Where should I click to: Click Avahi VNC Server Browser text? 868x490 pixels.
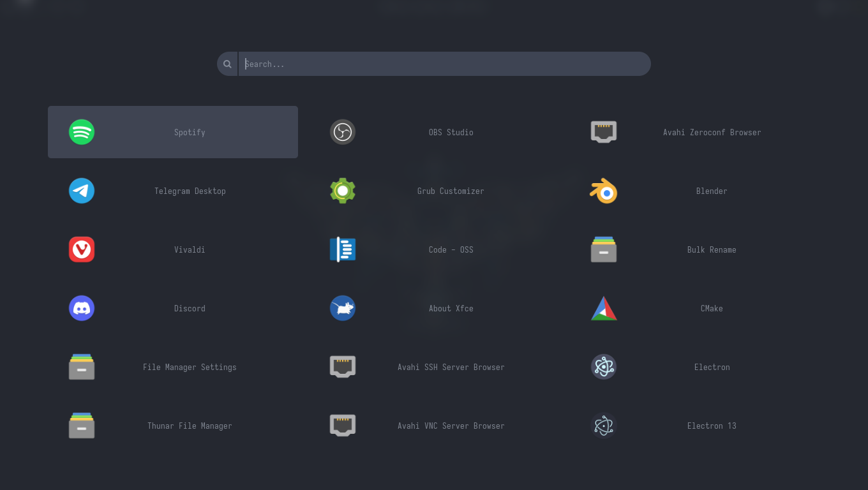(451, 426)
